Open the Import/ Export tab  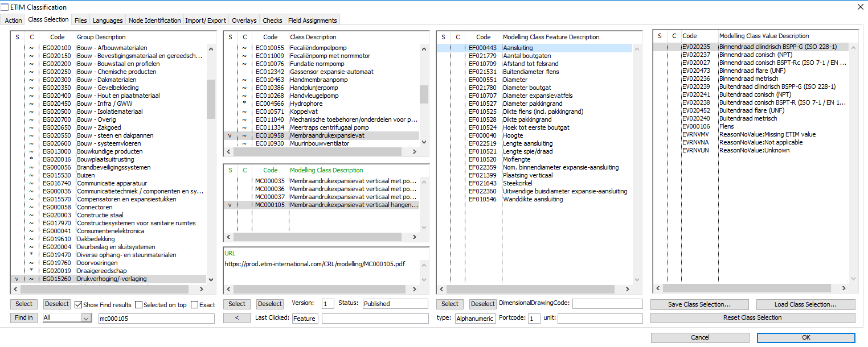(x=206, y=20)
